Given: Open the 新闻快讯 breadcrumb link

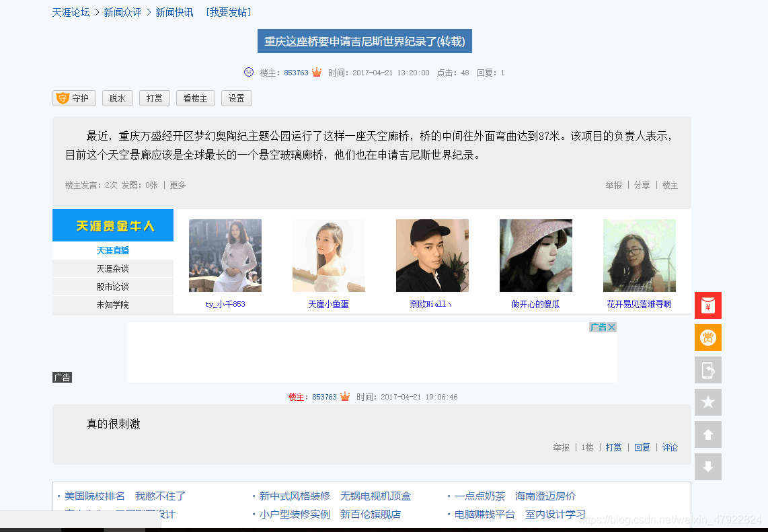Looking at the screenshot, I should pyautogui.click(x=174, y=12).
